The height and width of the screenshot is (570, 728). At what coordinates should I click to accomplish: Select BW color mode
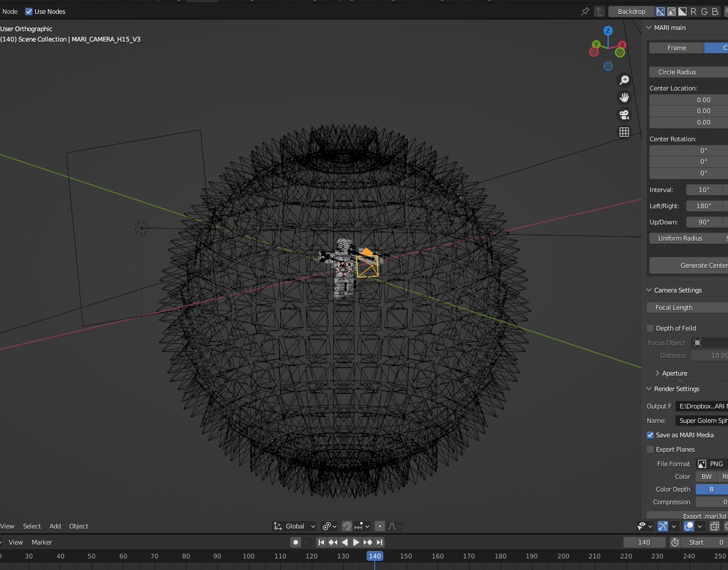(x=707, y=477)
